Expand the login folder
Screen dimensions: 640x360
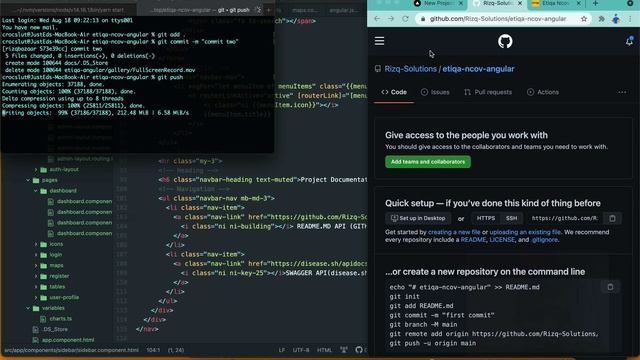point(36,255)
